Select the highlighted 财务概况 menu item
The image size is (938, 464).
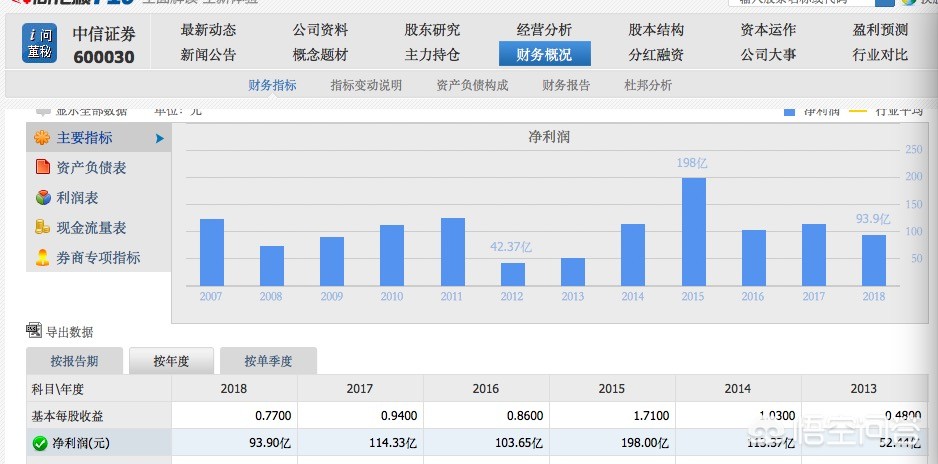(x=544, y=54)
